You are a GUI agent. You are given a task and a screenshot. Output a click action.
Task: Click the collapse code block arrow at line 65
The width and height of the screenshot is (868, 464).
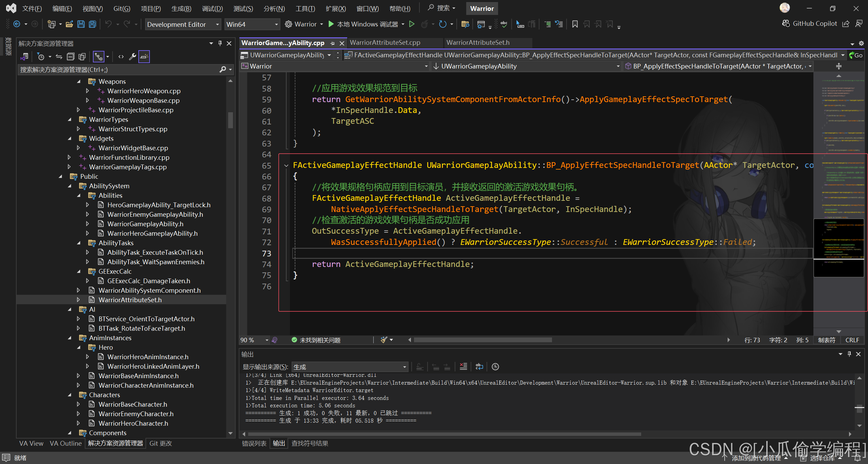point(285,165)
